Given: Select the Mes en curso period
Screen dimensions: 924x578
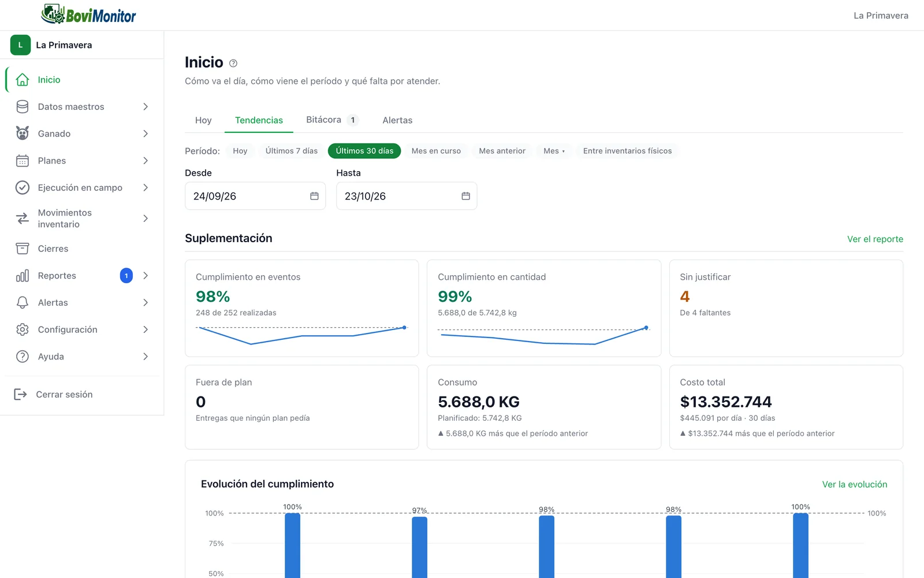Looking at the screenshot, I should coord(436,151).
